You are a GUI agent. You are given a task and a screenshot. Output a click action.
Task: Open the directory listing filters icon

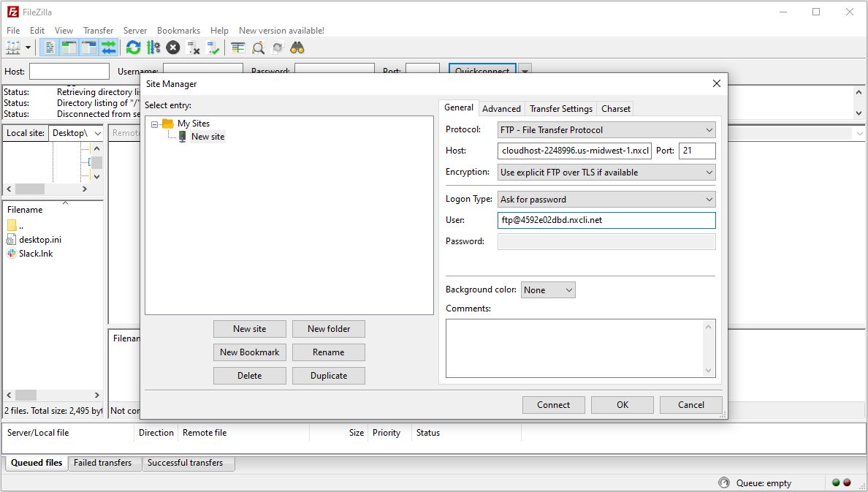[x=238, y=48]
